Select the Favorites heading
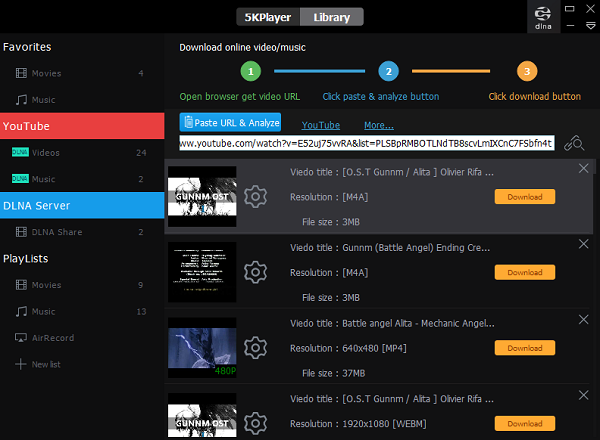Screen dimensions: 600x440 click(27, 47)
